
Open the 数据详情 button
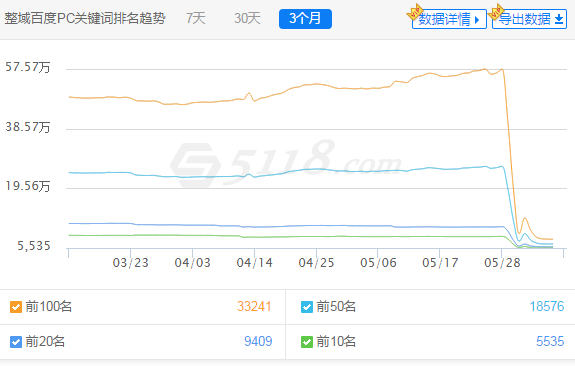(x=449, y=19)
